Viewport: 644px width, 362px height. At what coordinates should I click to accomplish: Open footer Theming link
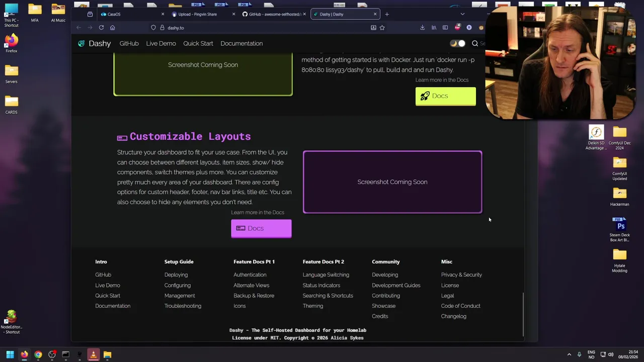313,306
